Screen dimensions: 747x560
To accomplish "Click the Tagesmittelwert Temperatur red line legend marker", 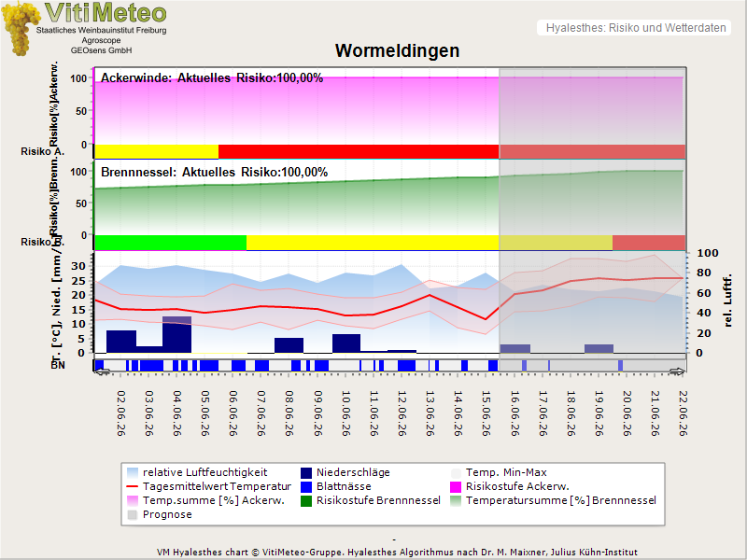I will [x=133, y=486].
